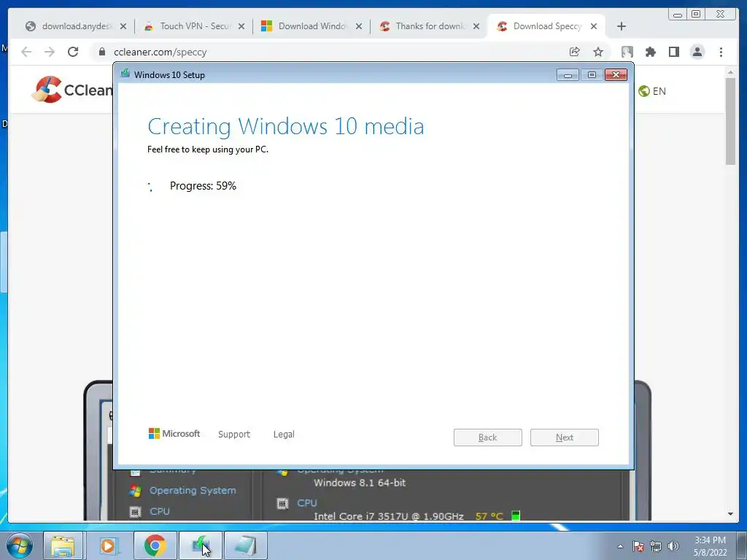Screen dimensions: 747x560
Task: Show hidden system tray icons
Action: (x=620, y=546)
